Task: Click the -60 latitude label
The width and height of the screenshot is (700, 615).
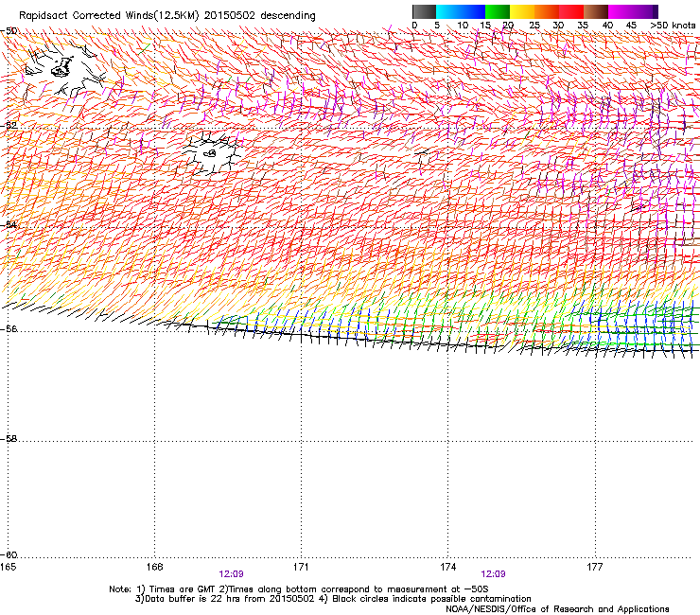Action: 9,555
